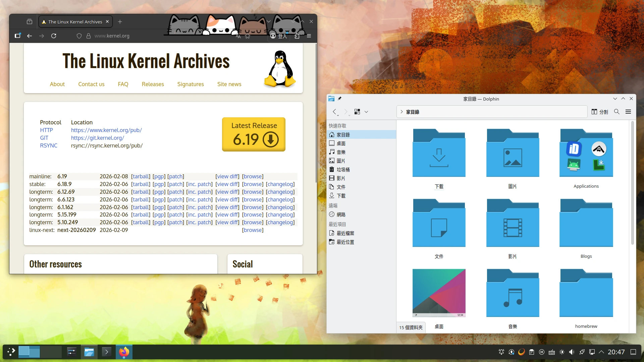
Task: Open Firefox extensions puzzle icon
Action: 297,36
